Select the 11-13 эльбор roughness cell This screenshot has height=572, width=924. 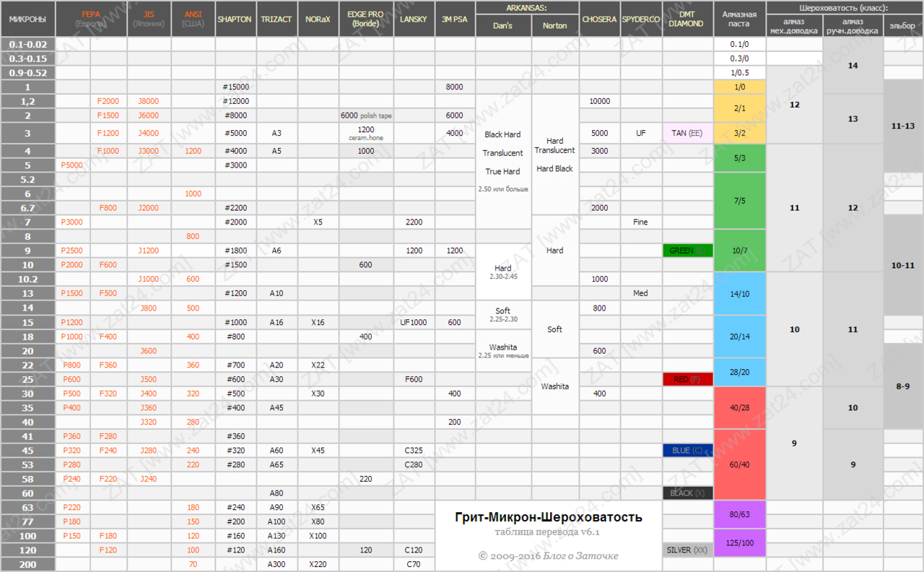903,126
